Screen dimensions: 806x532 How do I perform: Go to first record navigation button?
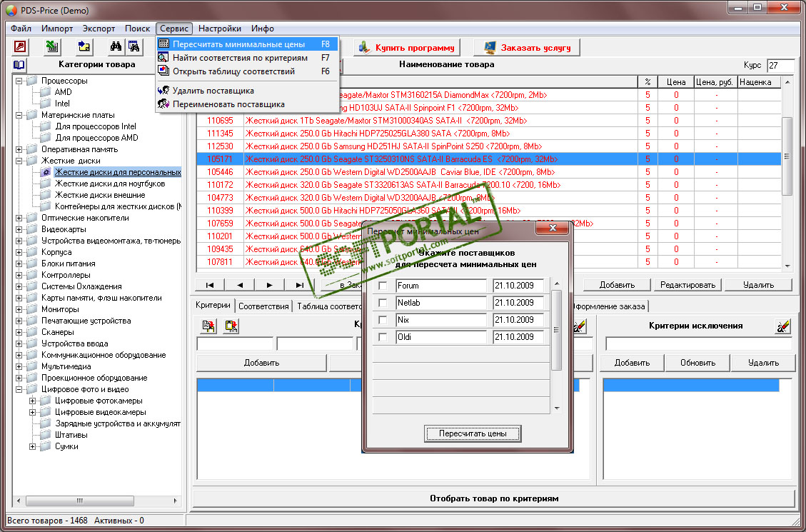[x=209, y=285]
